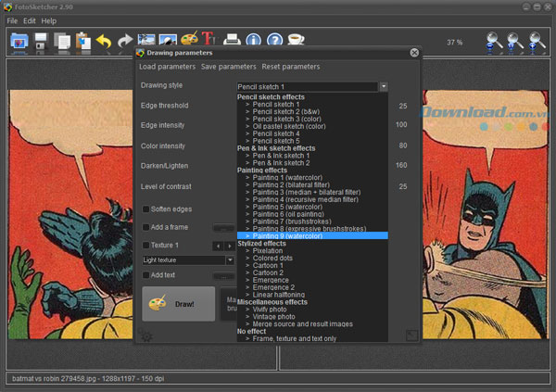
Task: Select Oil pastel sketch (color)
Action: [x=312, y=126]
